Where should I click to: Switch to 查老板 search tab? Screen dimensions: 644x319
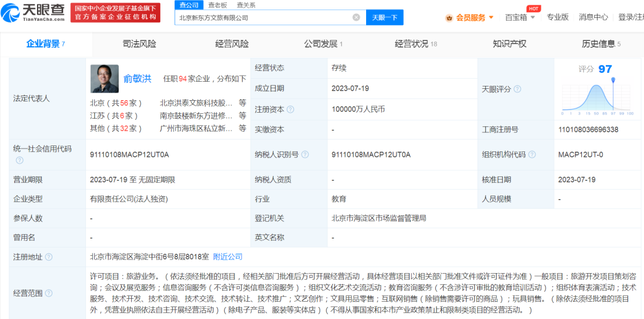coord(218,5)
